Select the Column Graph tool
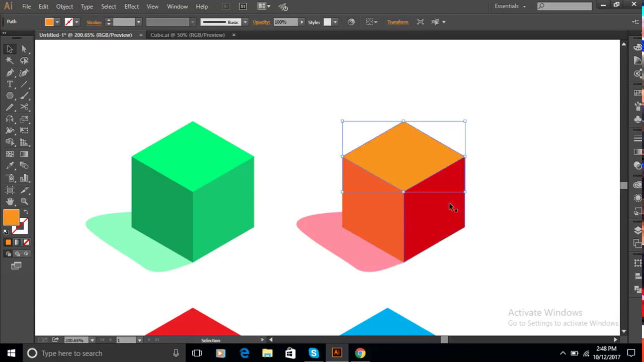644x362 pixels. 24,178
